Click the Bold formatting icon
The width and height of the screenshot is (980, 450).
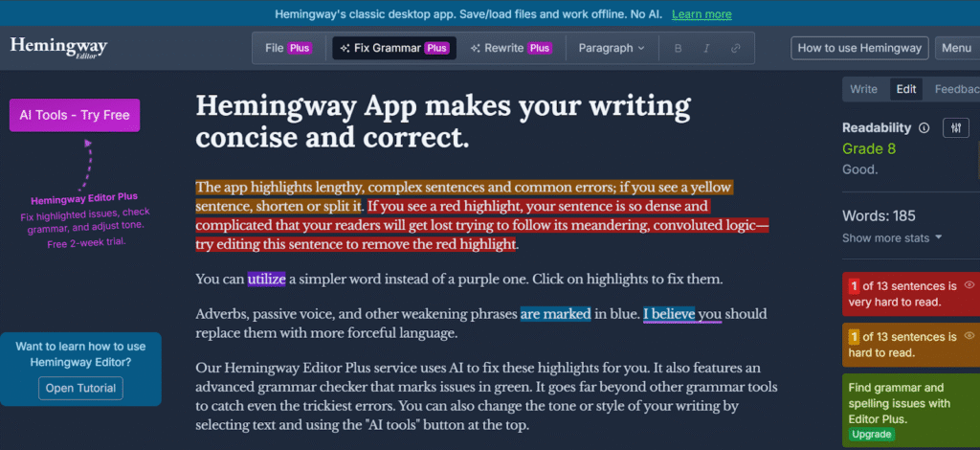click(x=679, y=48)
